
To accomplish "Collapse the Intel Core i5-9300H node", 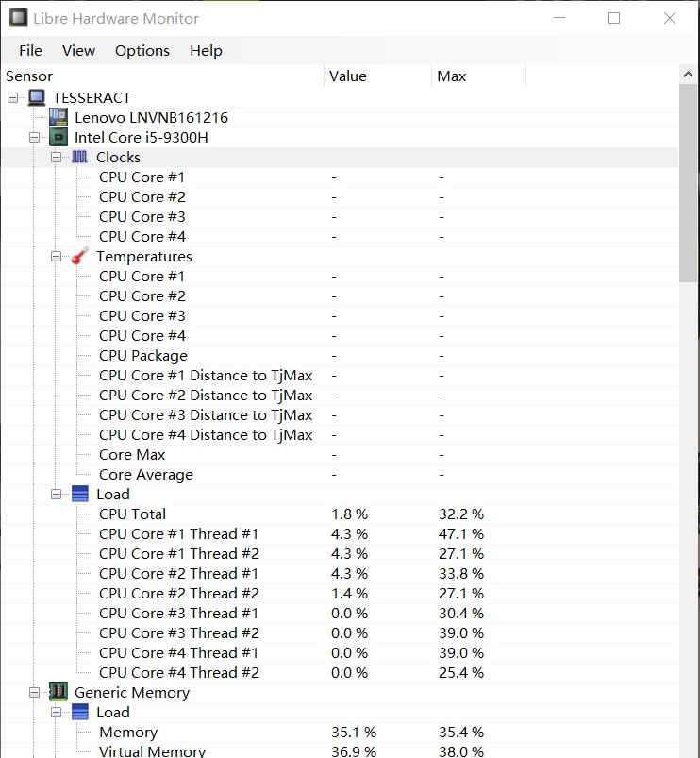I will click(x=35, y=137).
